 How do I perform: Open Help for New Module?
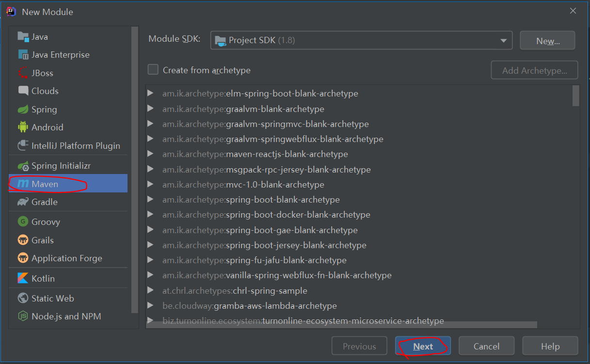pos(550,346)
